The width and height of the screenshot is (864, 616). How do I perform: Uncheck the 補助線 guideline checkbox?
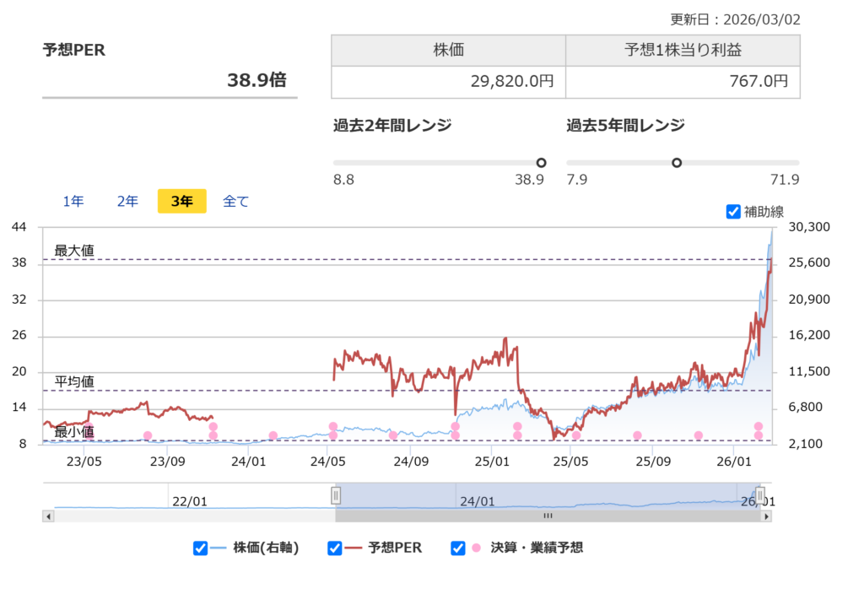point(733,213)
